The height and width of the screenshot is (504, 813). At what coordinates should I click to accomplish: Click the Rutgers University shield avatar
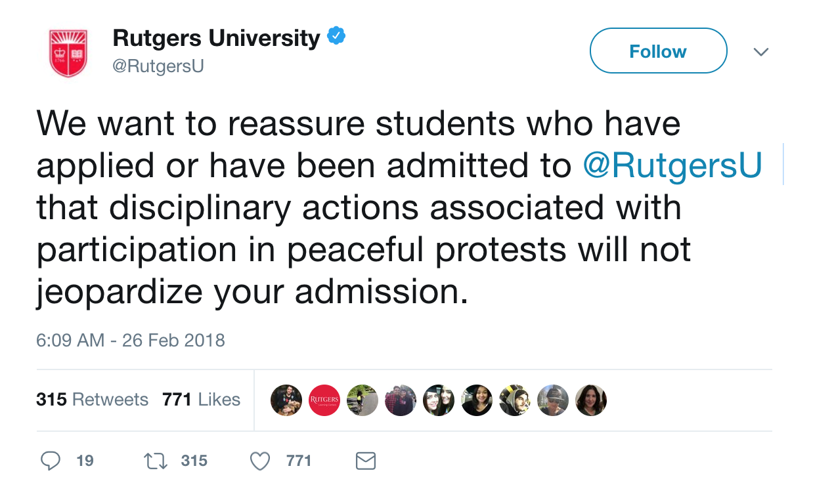click(x=69, y=53)
